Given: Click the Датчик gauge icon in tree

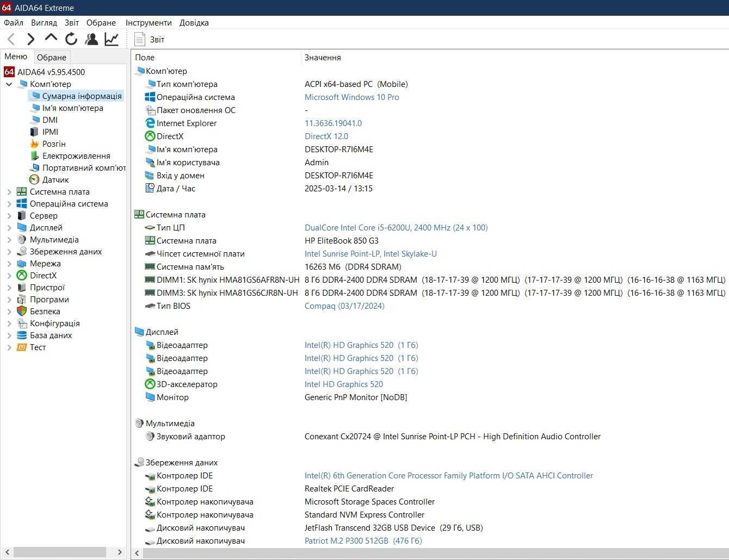Looking at the screenshot, I should click(x=34, y=180).
